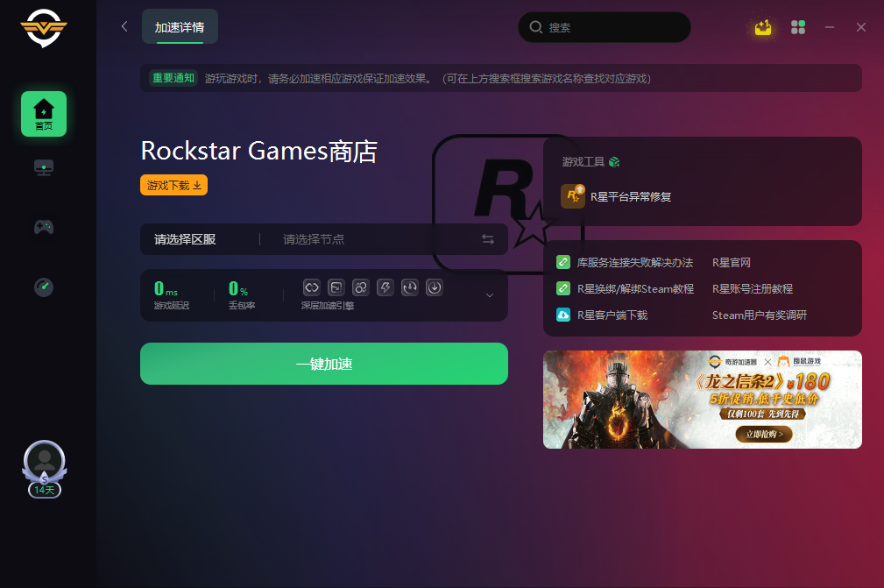884x588 pixels.
Task: Click the R星平台异常修复 tool icon
Action: 573,196
